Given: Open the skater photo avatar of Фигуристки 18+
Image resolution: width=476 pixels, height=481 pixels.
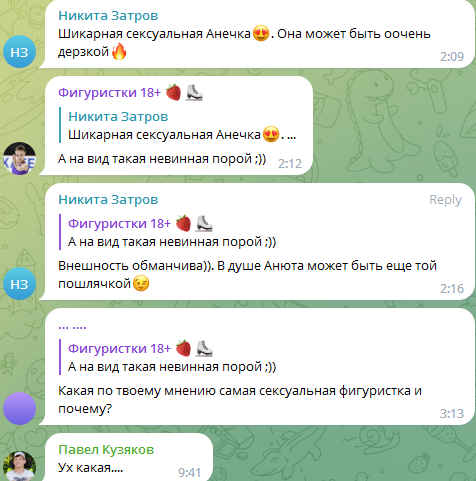Looking at the screenshot, I should click(x=19, y=158).
